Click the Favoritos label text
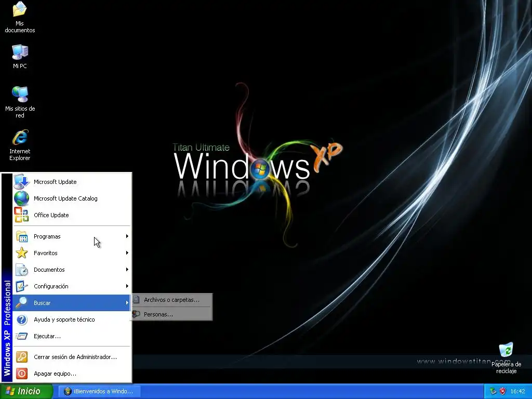 point(46,253)
